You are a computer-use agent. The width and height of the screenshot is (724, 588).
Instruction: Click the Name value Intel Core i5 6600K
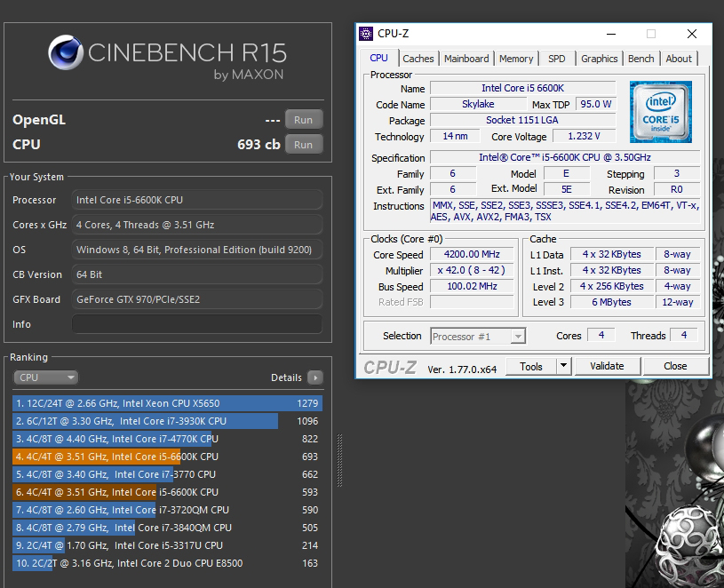[522, 88]
